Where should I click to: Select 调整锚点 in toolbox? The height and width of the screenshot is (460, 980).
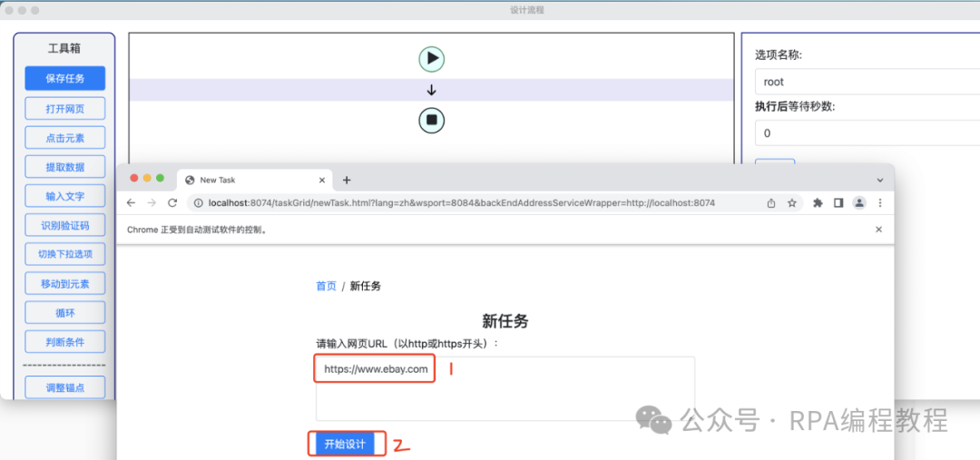(65, 387)
